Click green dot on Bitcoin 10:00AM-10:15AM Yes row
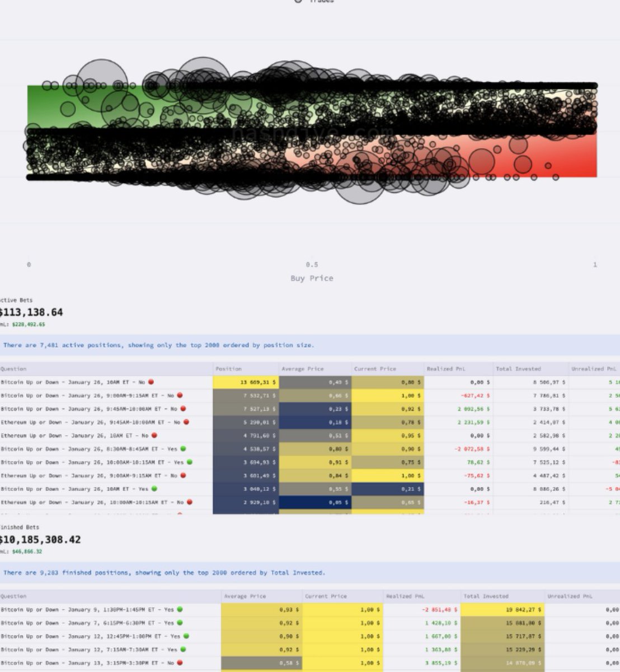Viewport: 620px width, 672px height. [x=190, y=463]
